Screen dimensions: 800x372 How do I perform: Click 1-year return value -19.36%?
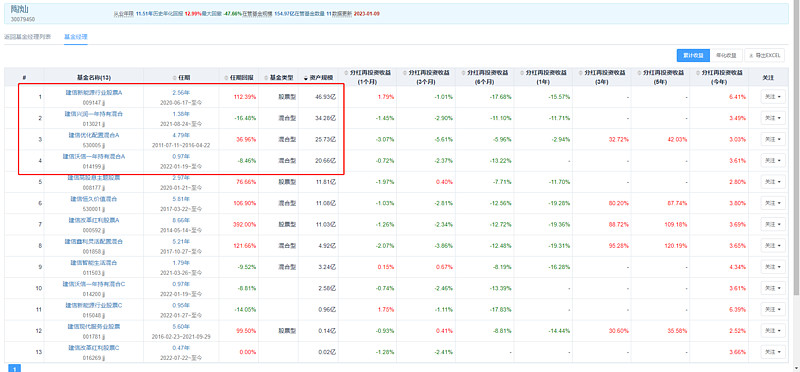[559, 225]
